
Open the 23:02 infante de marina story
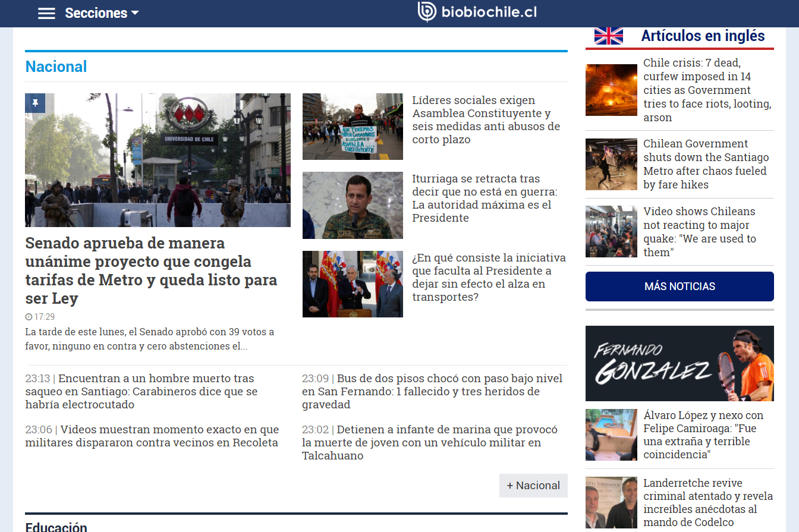click(x=430, y=443)
